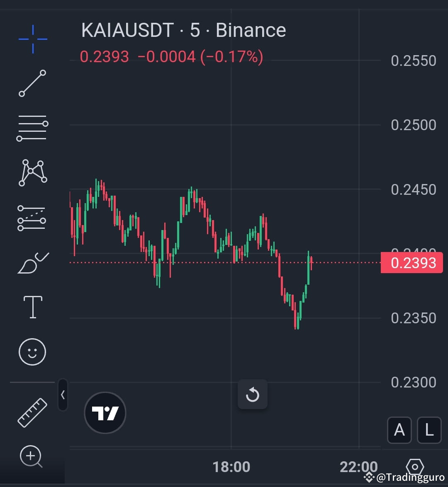This screenshot has width=448, height=487.
Task: Toggle auto scale with the A button
Action: tap(399, 430)
